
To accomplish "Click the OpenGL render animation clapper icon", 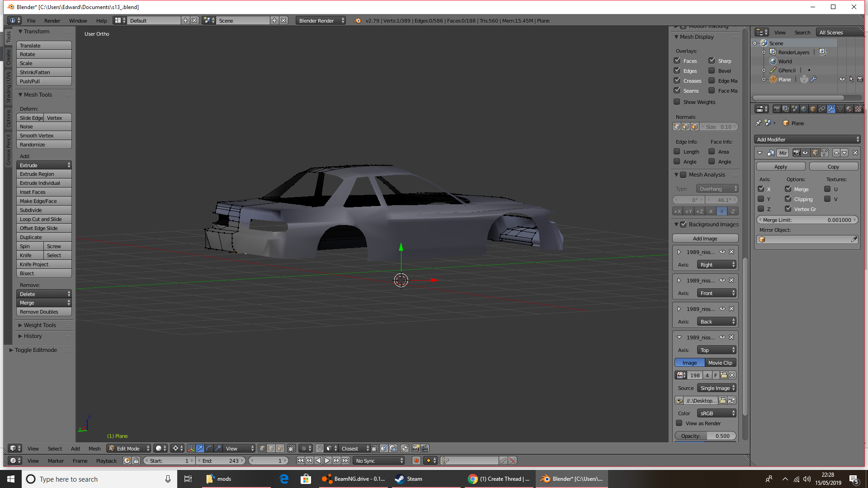I will (x=425, y=448).
